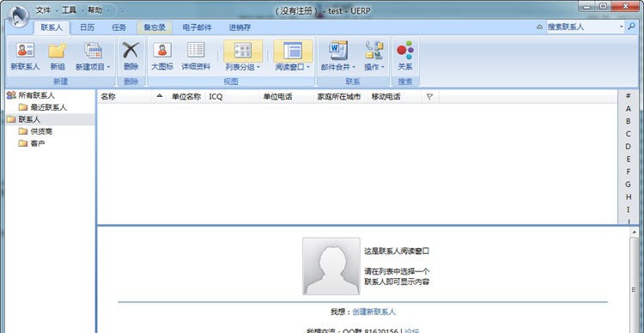This screenshot has height=333, width=644.
Task: Open the 文件 menu
Action: pos(44,9)
